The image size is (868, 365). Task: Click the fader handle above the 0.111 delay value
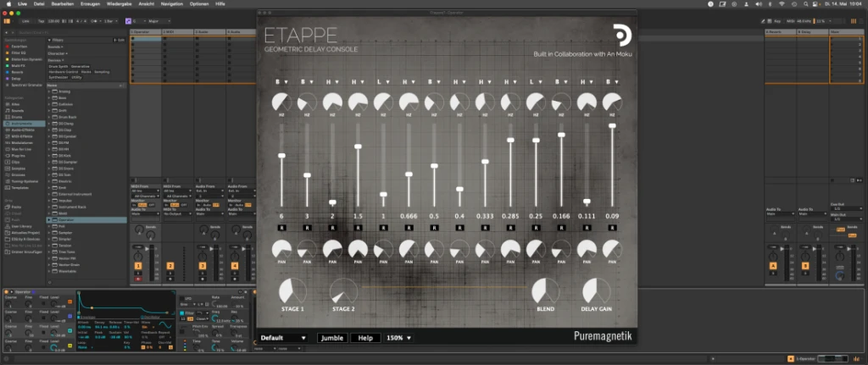587,202
